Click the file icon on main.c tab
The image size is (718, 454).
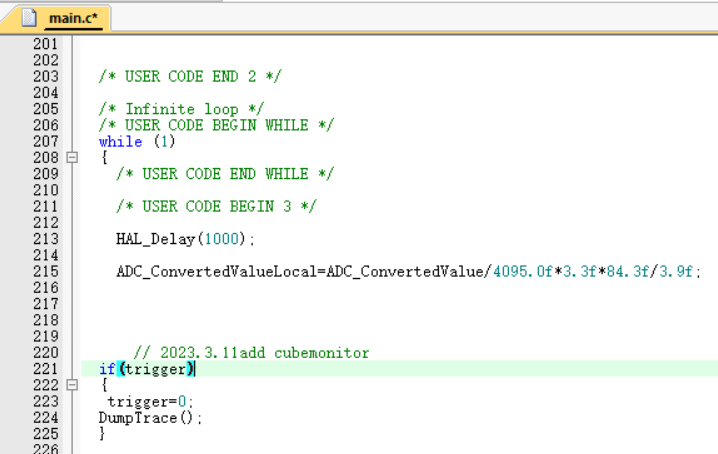click(29, 18)
